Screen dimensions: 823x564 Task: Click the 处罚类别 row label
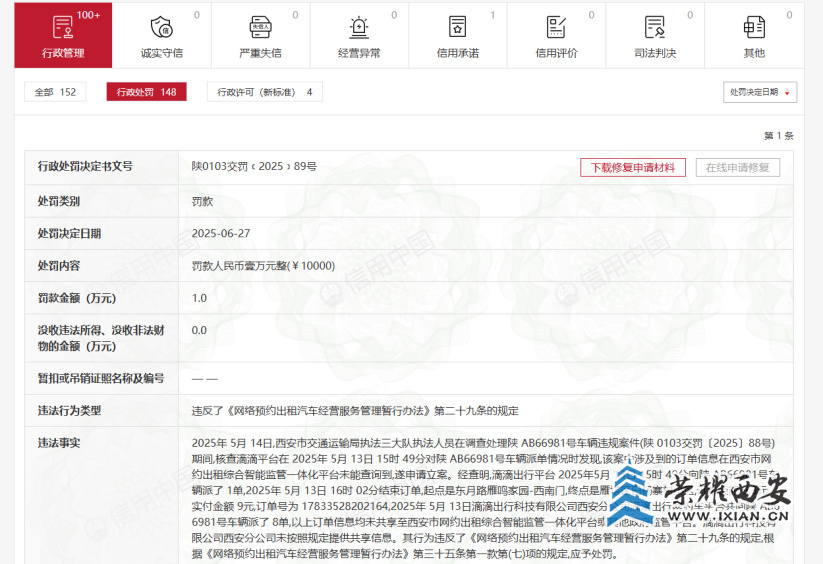point(59,201)
